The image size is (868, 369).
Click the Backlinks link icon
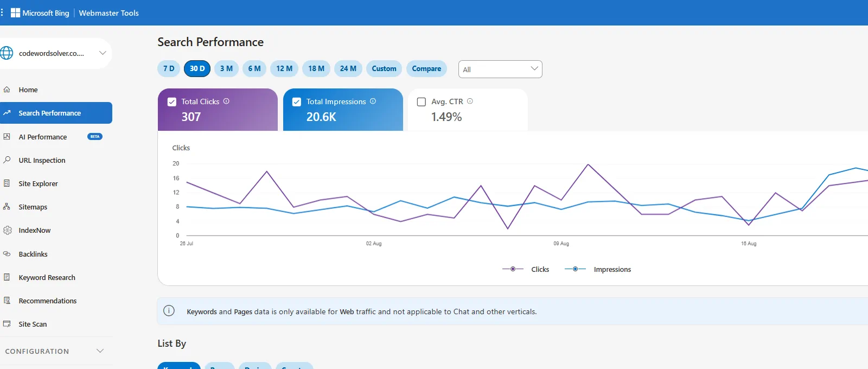click(7, 254)
